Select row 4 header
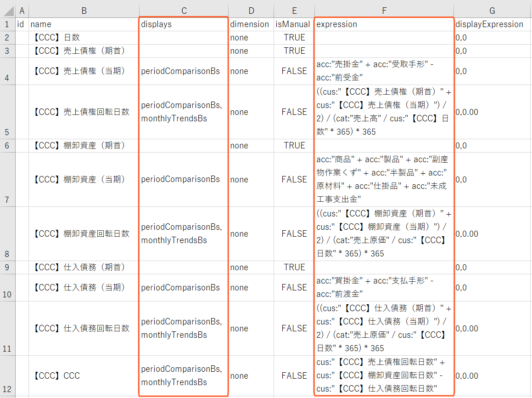Image resolution: width=532 pixels, height=398 pixels. (7, 71)
